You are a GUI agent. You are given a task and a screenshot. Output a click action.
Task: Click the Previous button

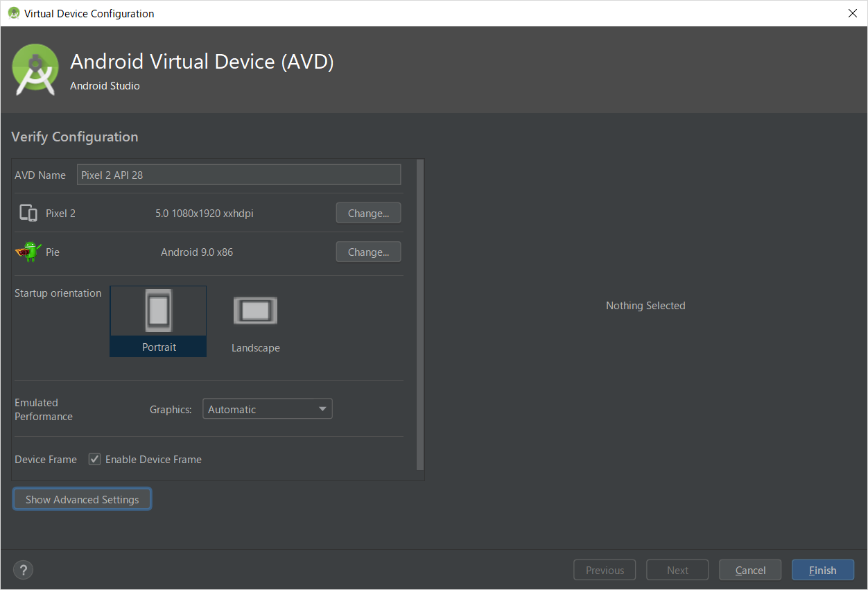click(605, 570)
